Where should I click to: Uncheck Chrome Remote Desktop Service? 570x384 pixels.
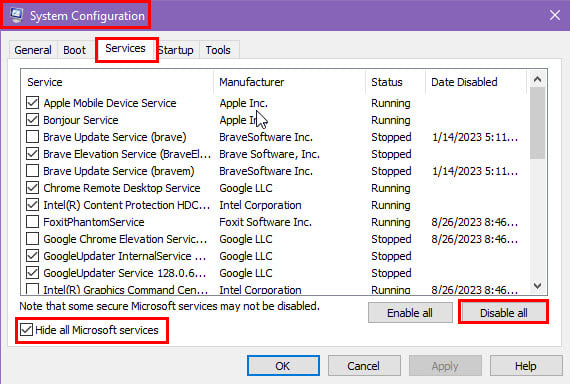pos(32,188)
